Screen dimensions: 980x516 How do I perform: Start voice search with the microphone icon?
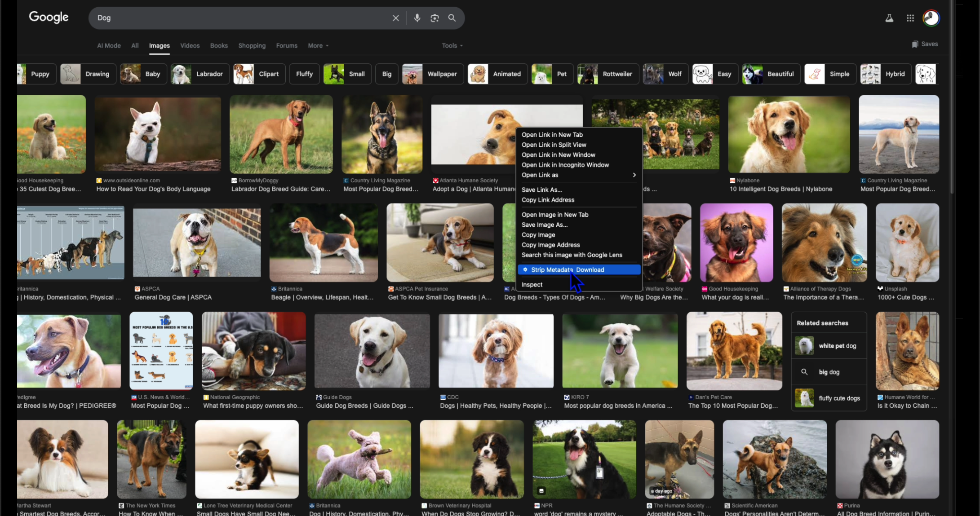coord(417,18)
